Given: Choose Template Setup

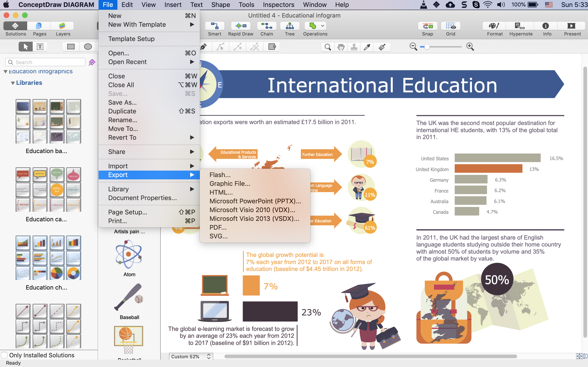Looking at the screenshot, I should [149, 39].
